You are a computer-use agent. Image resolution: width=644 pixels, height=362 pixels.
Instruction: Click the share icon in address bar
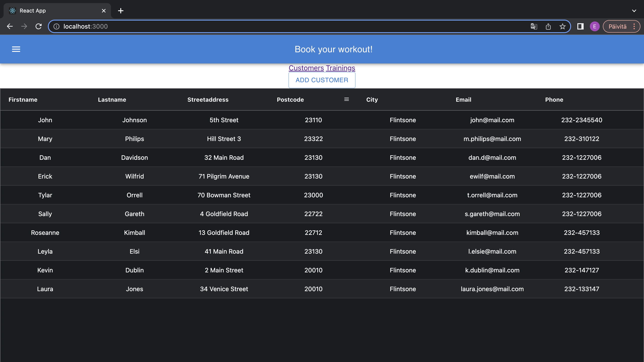(x=548, y=27)
